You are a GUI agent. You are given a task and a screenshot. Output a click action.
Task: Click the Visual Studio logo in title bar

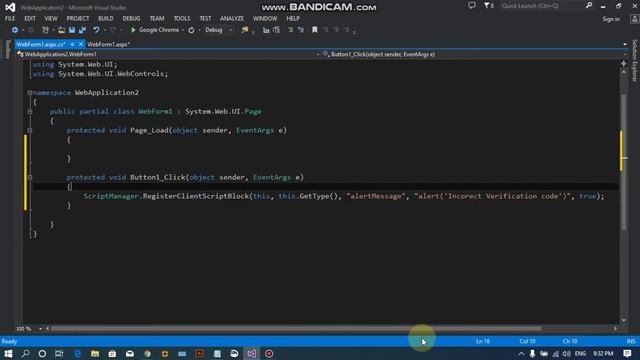coord(10,7)
